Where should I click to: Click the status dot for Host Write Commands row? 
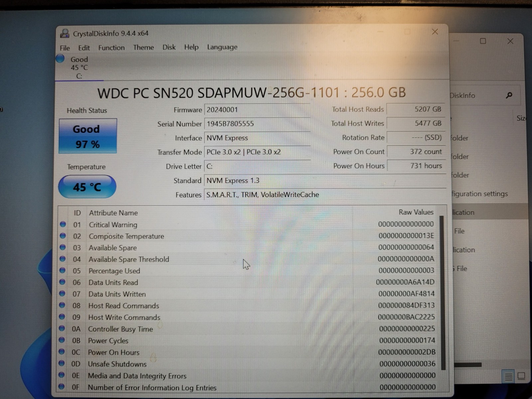(62, 317)
